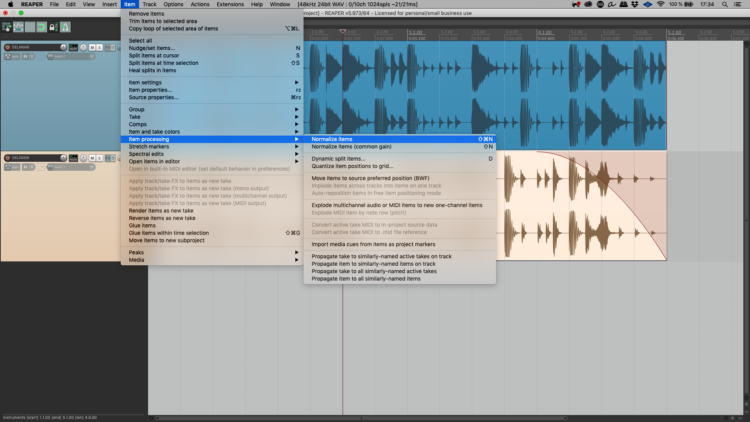Toggle envelope move with items icon
Image resolution: width=750 pixels, height=422 pixels.
tap(18, 27)
